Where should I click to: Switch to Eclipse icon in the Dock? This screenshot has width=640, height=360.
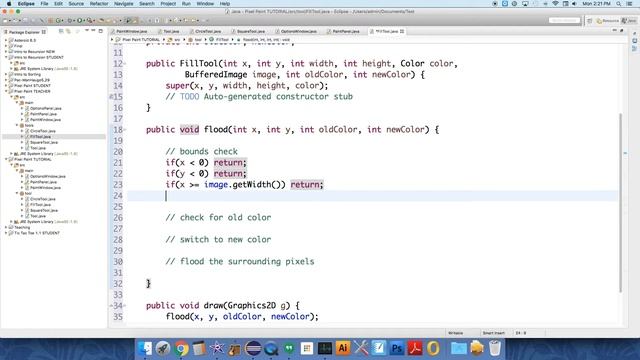[x=253, y=348]
